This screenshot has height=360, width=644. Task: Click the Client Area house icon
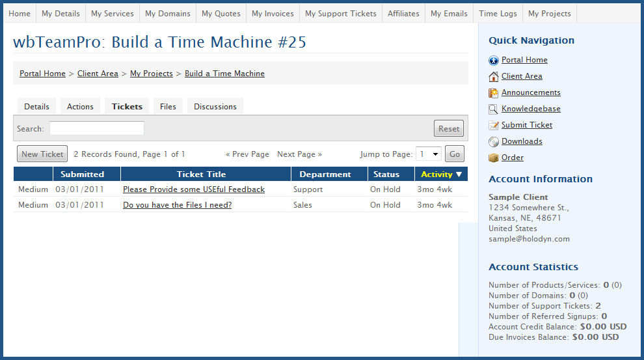(x=493, y=77)
